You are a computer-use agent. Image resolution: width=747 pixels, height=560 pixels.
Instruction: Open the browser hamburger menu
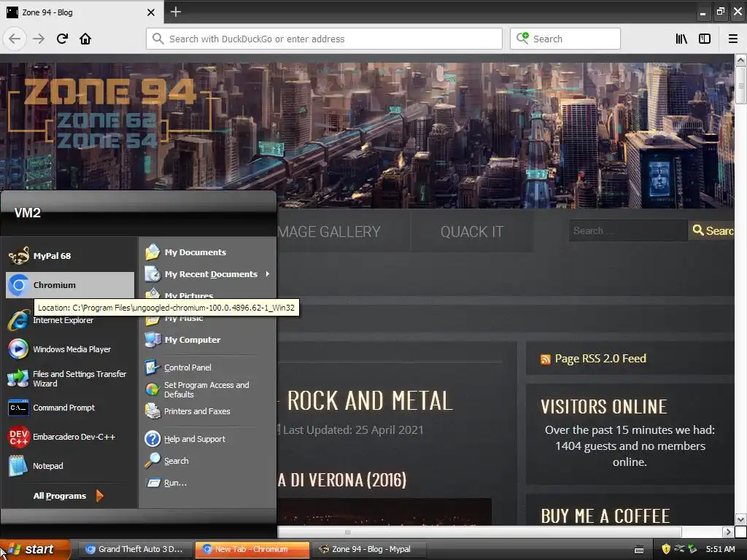[x=733, y=39]
